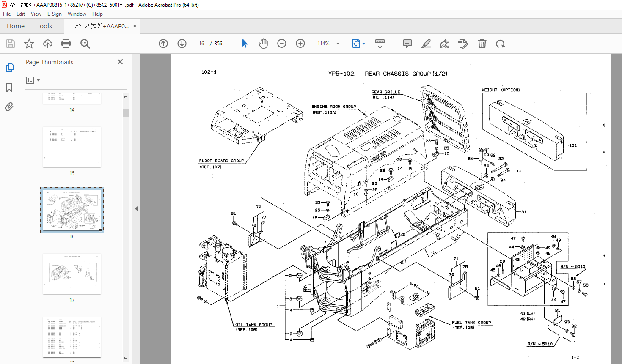Screen dimensions: 622x364
Task: Click the 'FUEL TANK GROUP' label
Action: 471,323
